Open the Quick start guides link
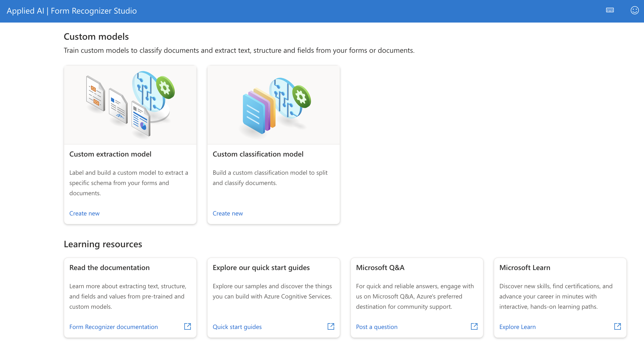This screenshot has height=351, width=644. [x=237, y=327]
